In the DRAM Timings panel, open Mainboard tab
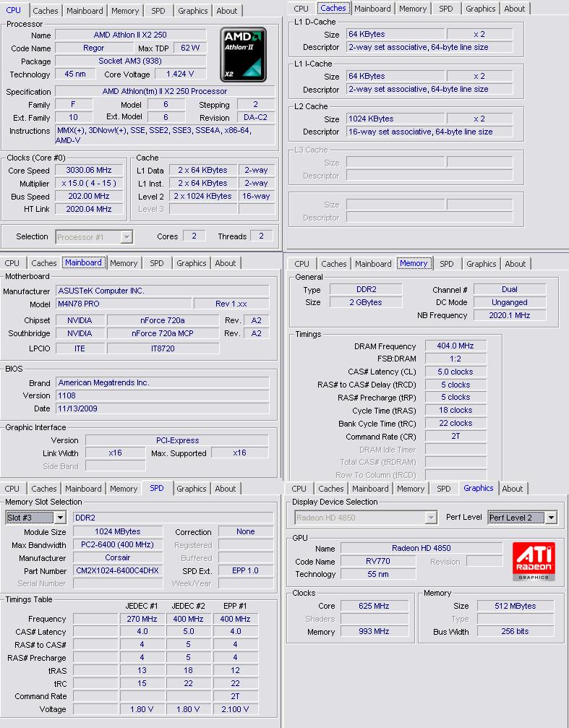Screen dimensions: 569x728 point(373,264)
